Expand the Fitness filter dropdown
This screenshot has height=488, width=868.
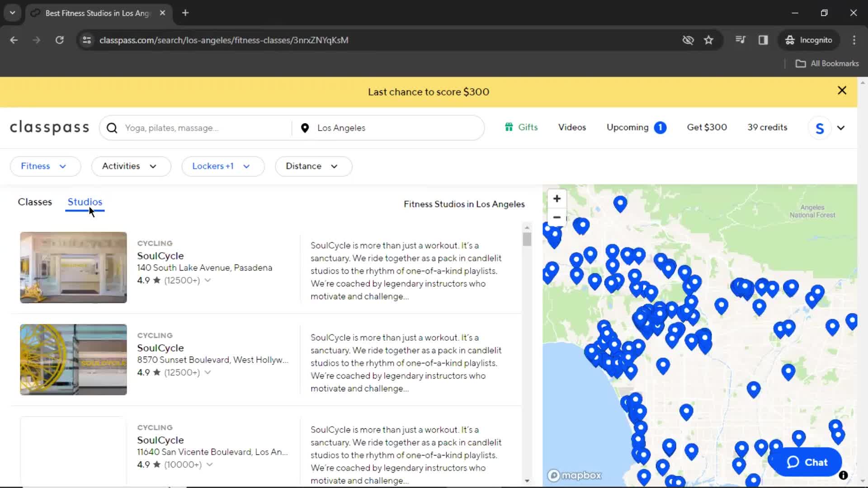click(45, 166)
